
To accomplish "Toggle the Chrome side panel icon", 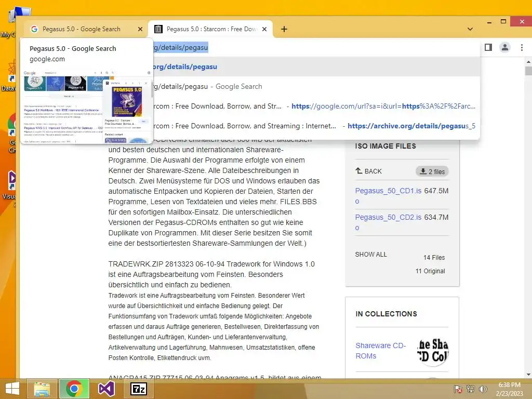I will click(x=488, y=47).
